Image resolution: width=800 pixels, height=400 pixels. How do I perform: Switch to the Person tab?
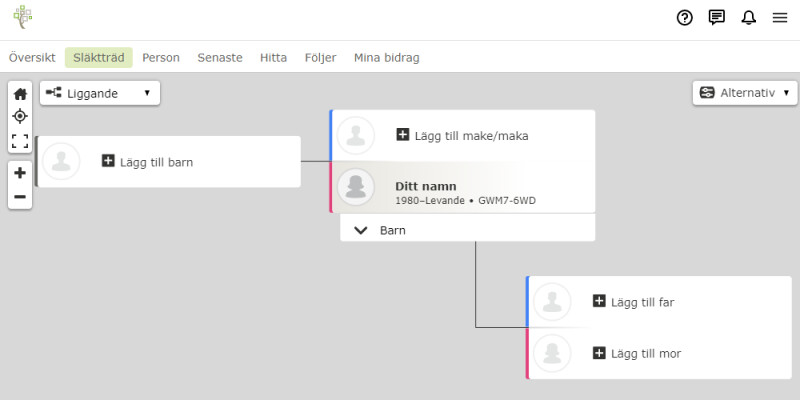coord(161,58)
